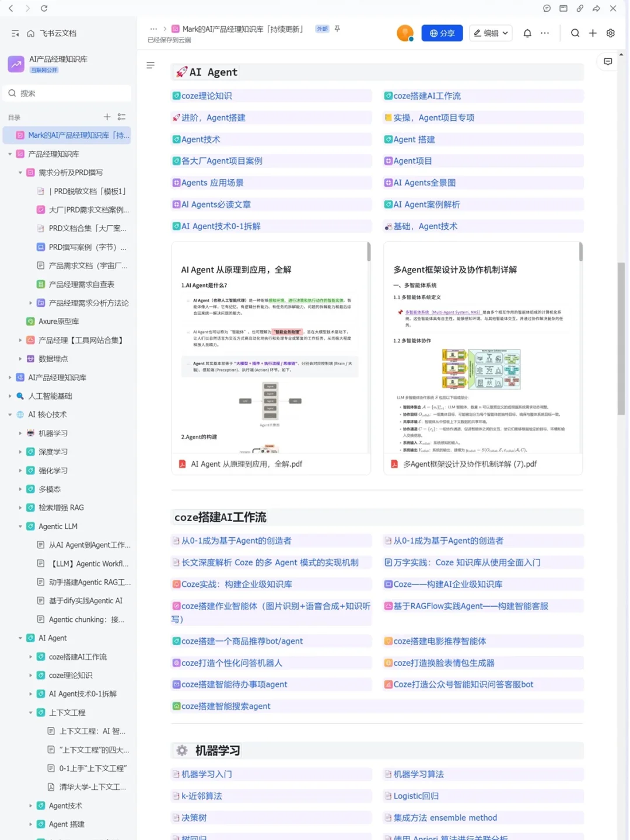630x840 pixels.
Task: Click the window layout icon in title bar
Action: tap(563, 8)
